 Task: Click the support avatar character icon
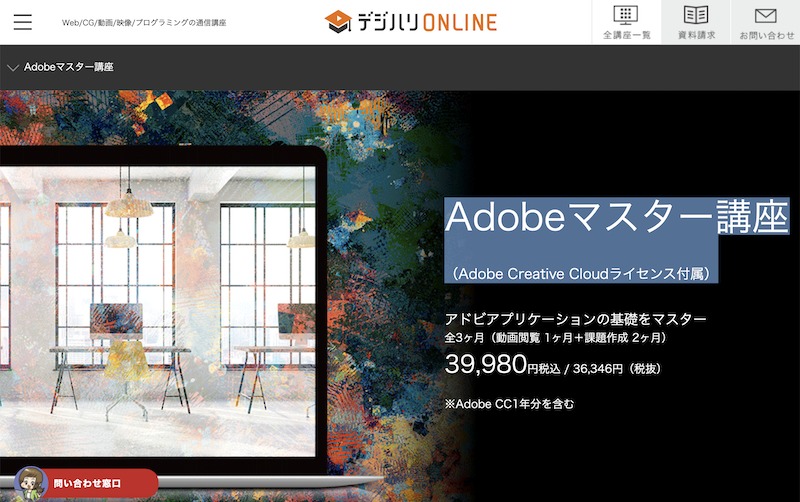coord(30,482)
